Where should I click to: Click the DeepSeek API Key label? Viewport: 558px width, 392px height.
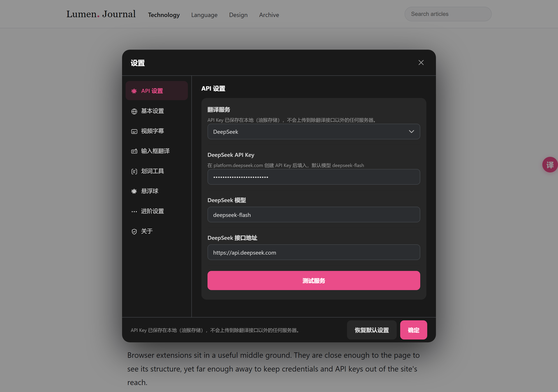click(x=231, y=155)
